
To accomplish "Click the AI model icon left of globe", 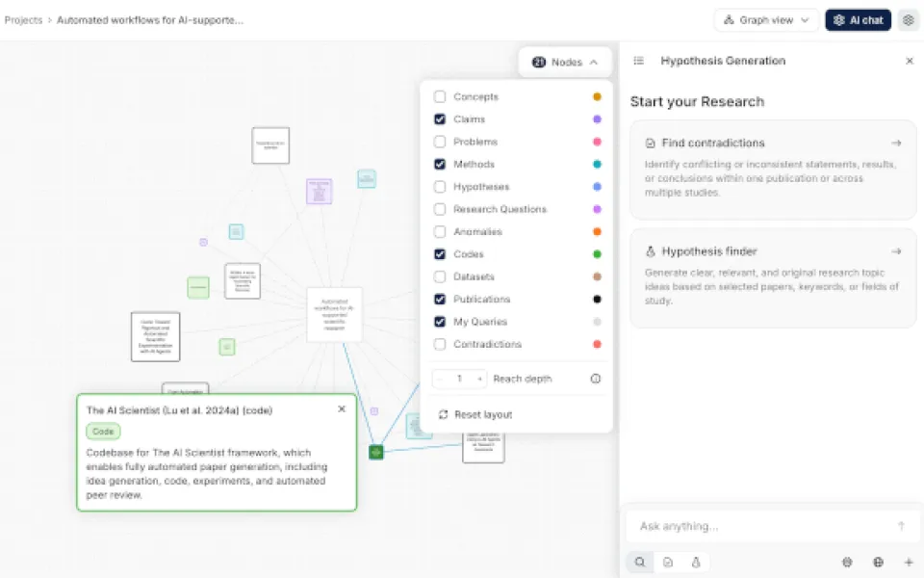I will (x=847, y=562).
